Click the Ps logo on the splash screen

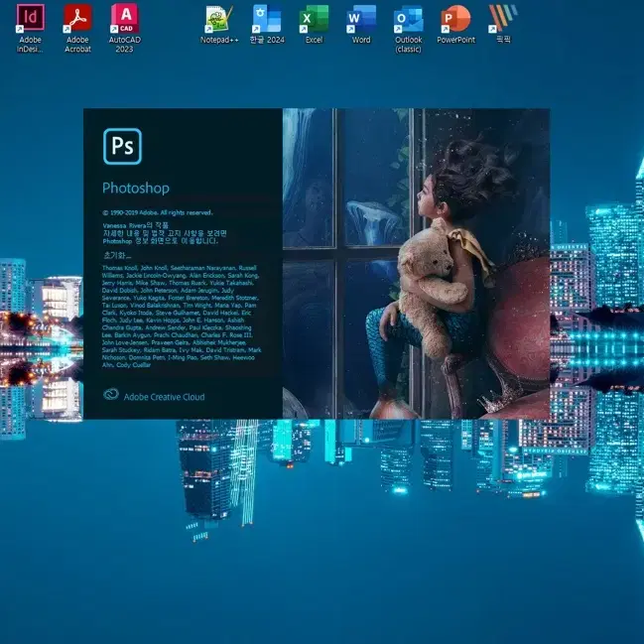pyautogui.click(x=122, y=146)
